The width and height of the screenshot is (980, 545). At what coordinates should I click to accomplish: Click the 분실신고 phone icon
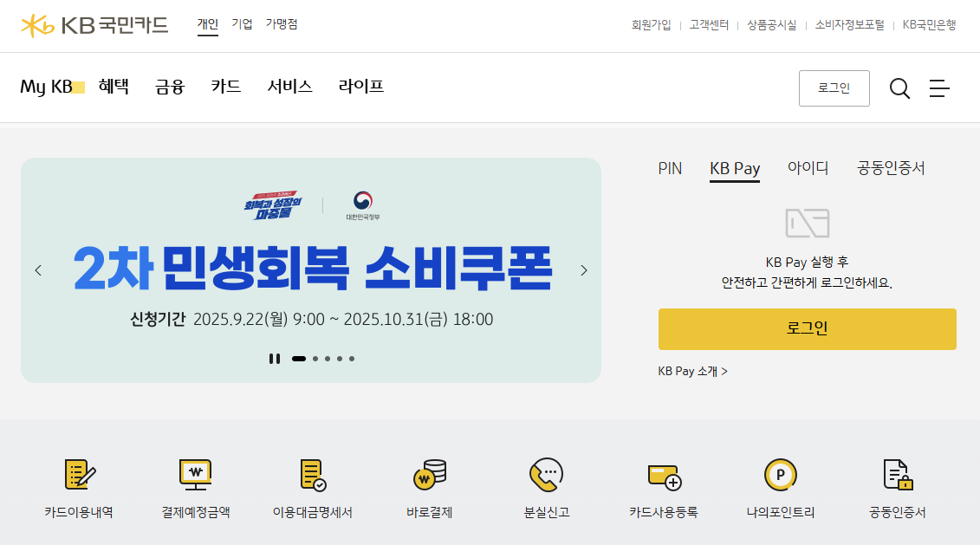tap(546, 474)
